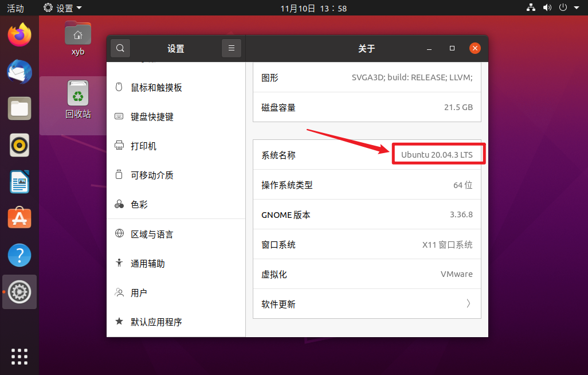Screen dimensions: 588x375
Task: Click the SVGA3D graphics value
Action: point(412,77)
